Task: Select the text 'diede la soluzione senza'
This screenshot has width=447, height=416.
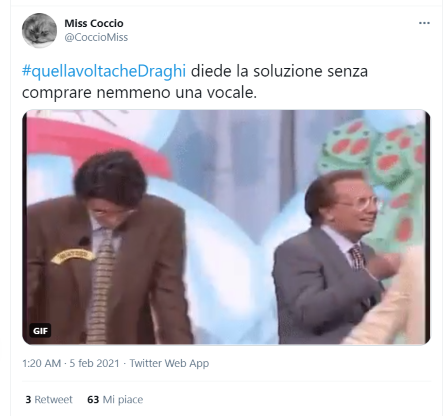Action: click(279, 71)
